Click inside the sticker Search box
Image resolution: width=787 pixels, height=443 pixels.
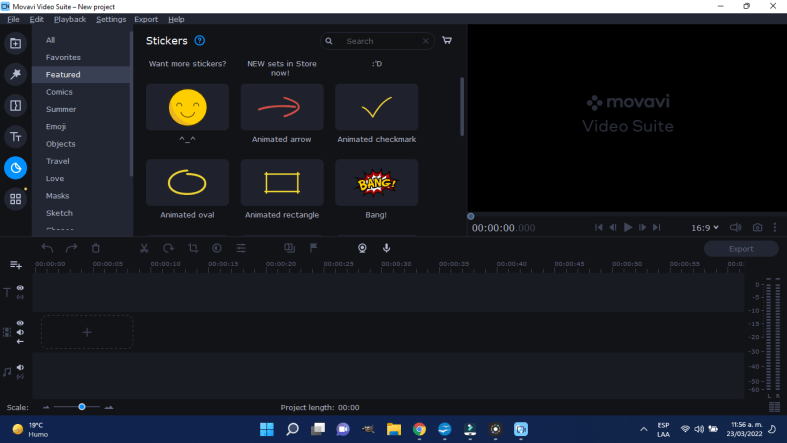pos(377,41)
